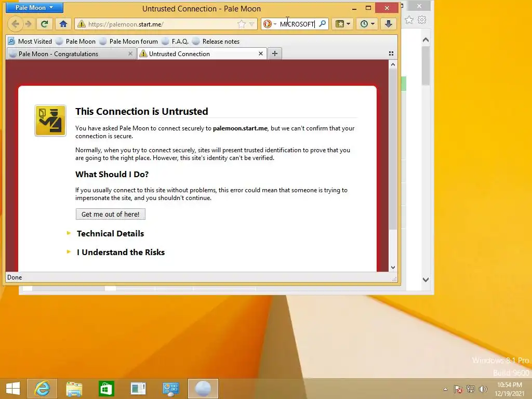532x399 pixels.
Task: Click the Pale Moon taskbar icon
Action: click(x=203, y=389)
